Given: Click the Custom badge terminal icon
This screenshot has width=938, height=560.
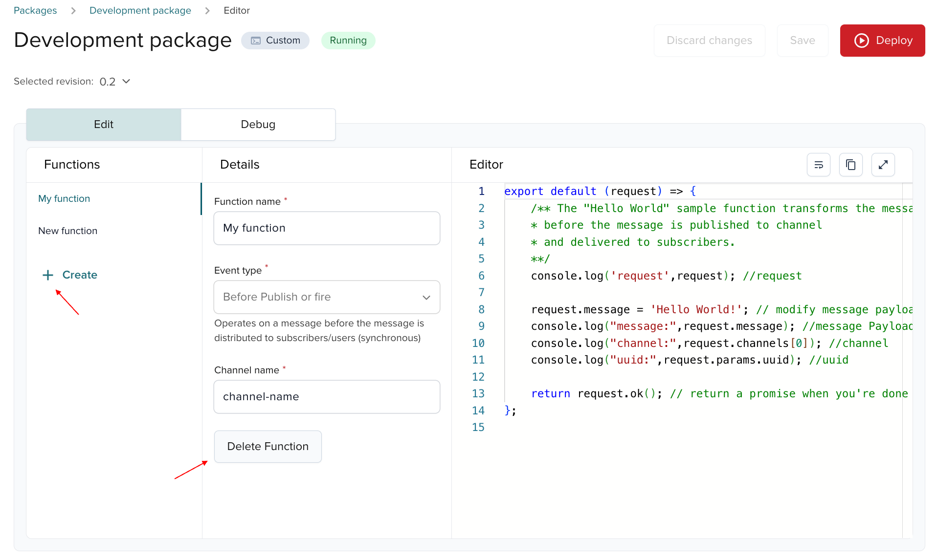Looking at the screenshot, I should pyautogui.click(x=256, y=41).
